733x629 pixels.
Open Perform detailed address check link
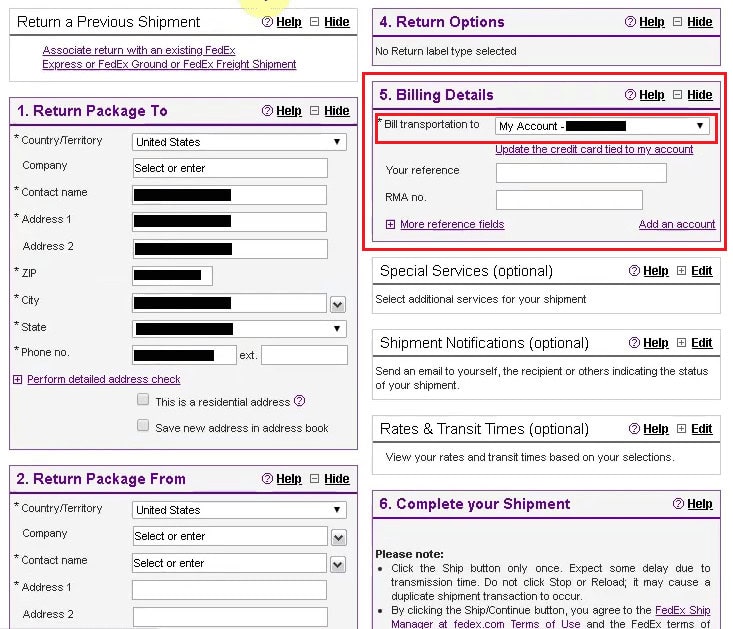(104, 379)
